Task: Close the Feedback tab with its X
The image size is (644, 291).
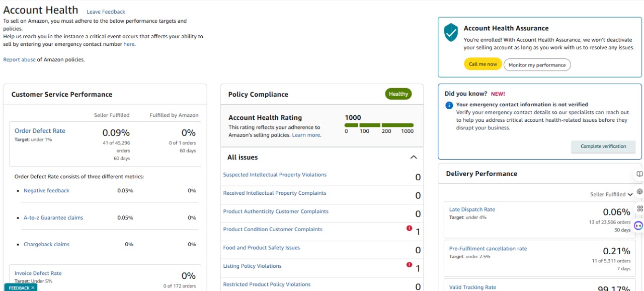Action: click(33, 287)
